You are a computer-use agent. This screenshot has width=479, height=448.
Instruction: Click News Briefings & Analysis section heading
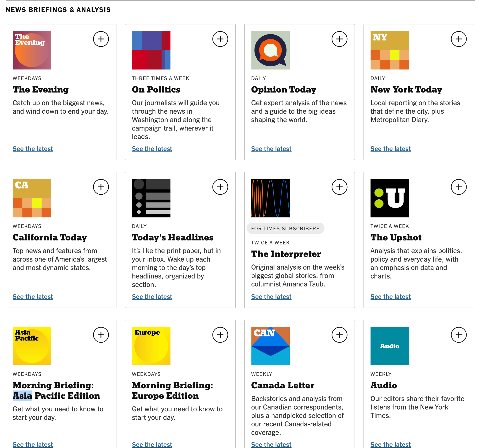tap(58, 10)
